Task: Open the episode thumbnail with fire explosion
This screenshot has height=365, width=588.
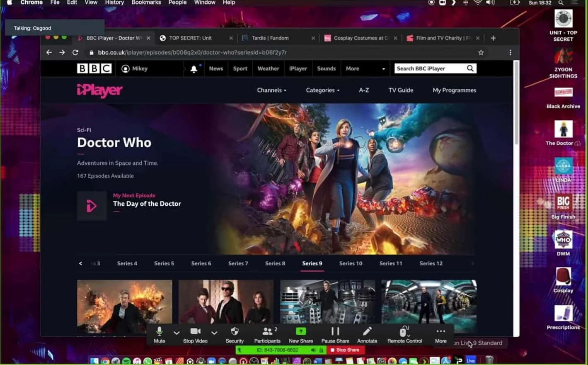Action: 125,306
